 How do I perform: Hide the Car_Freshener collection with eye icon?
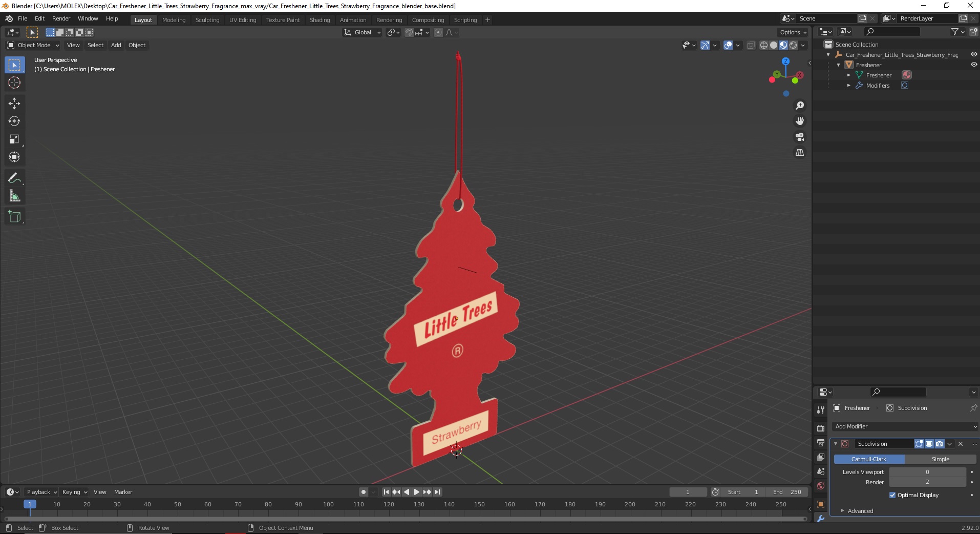pos(974,54)
